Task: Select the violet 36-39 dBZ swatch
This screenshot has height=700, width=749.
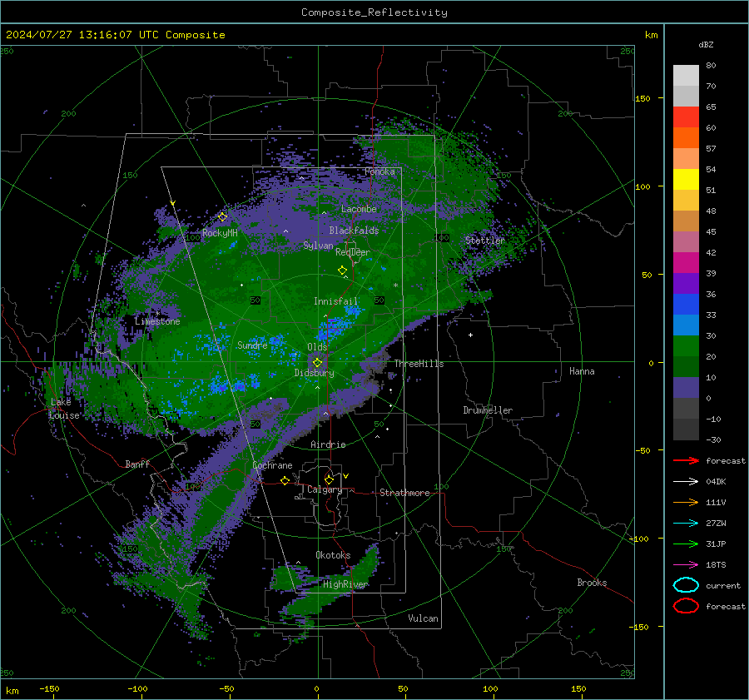Action: point(686,284)
